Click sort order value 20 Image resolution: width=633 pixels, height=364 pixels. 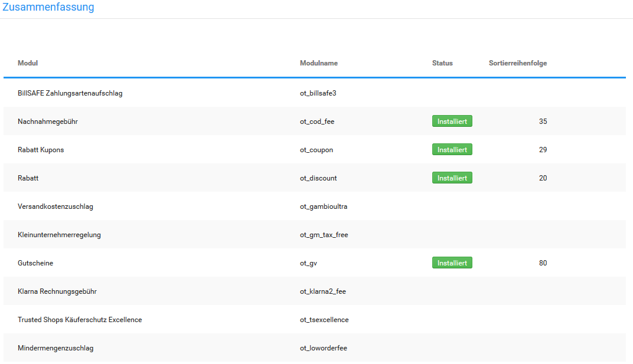[543, 178]
